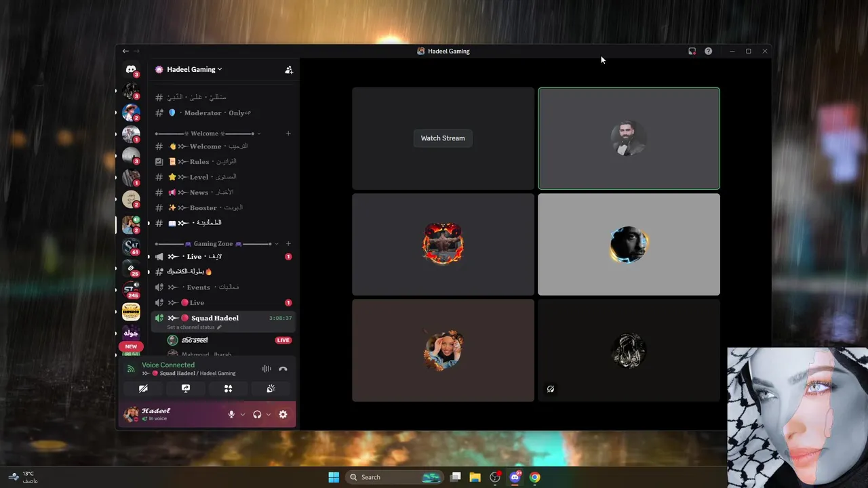
Task: Add channel to Gaming Zone category
Action: tap(288, 244)
